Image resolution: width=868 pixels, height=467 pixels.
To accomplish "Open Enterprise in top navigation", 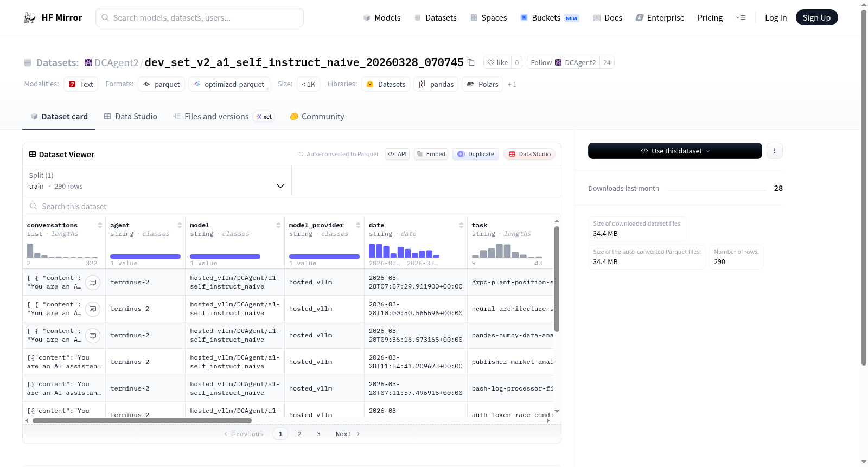I will [660, 18].
